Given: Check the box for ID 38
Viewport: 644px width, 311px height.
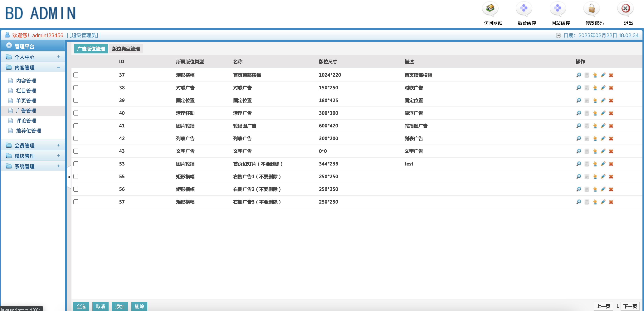Looking at the screenshot, I should (76, 88).
